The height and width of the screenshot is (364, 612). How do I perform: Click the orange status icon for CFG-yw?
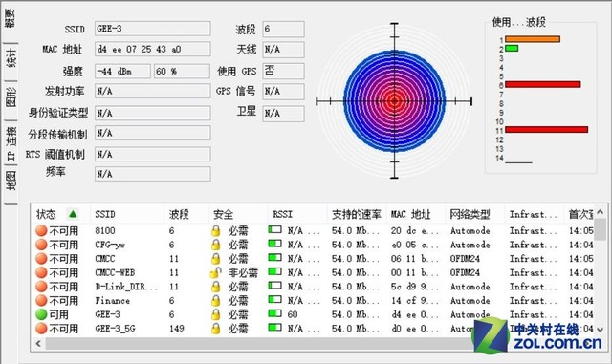pyautogui.click(x=41, y=245)
